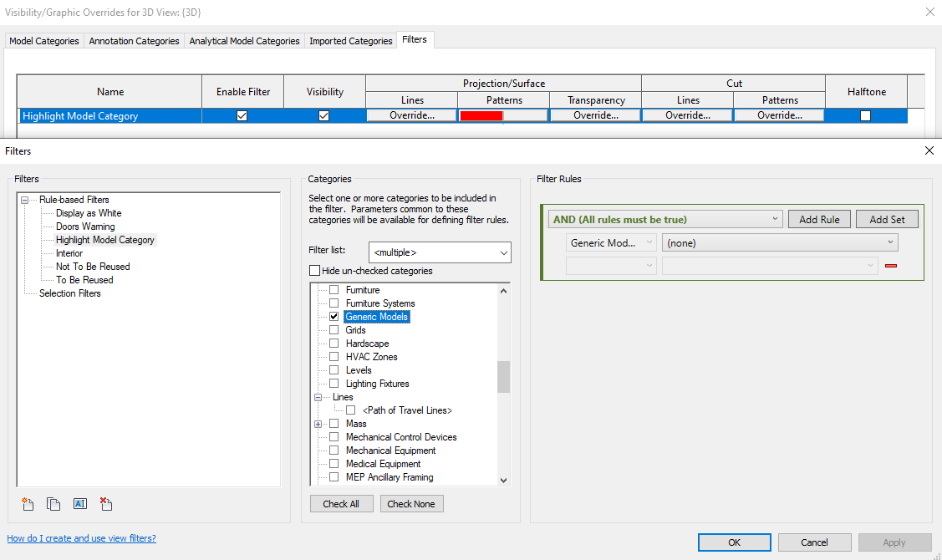Toggle Halftone for Highlight Model Category
942x560 pixels.
(x=866, y=115)
